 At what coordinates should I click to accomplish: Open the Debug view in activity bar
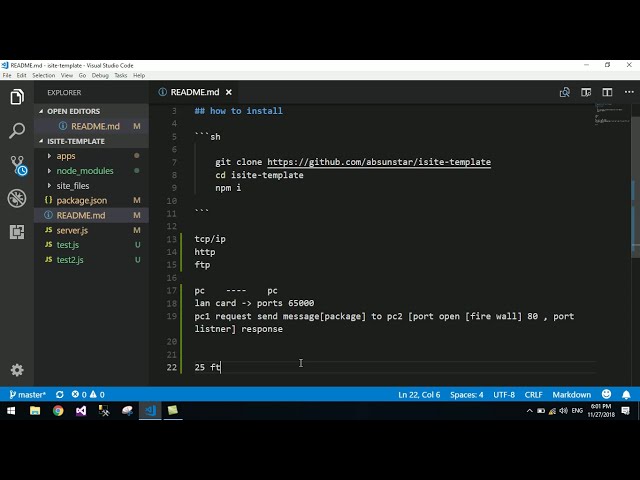tap(17, 198)
